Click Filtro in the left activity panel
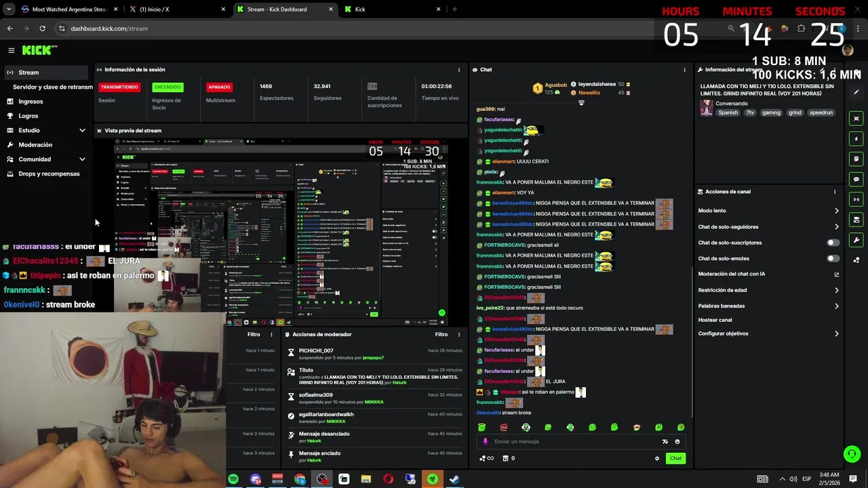Screen dimensions: 868x488 [x=254, y=334]
